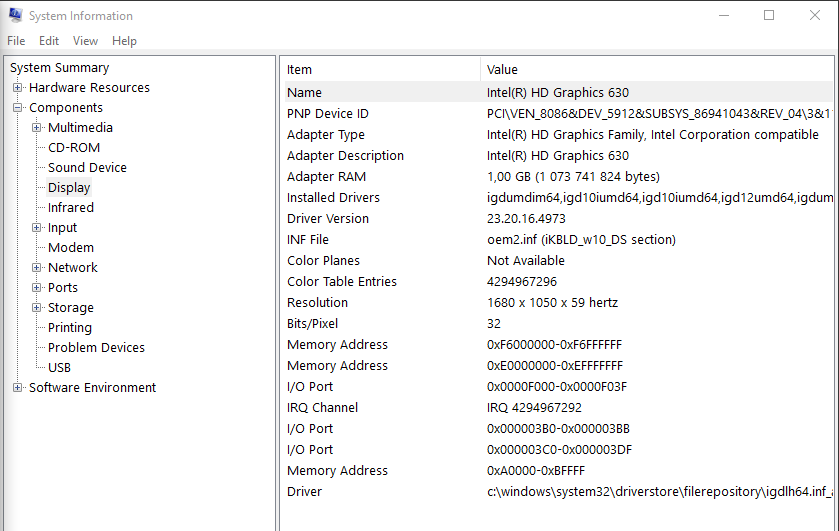Select Input in the tree

click(x=63, y=227)
